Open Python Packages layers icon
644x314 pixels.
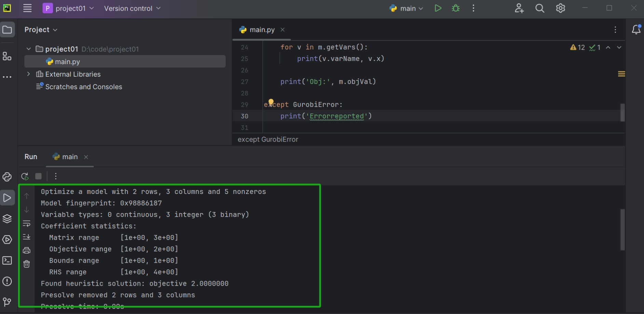tap(7, 219)
